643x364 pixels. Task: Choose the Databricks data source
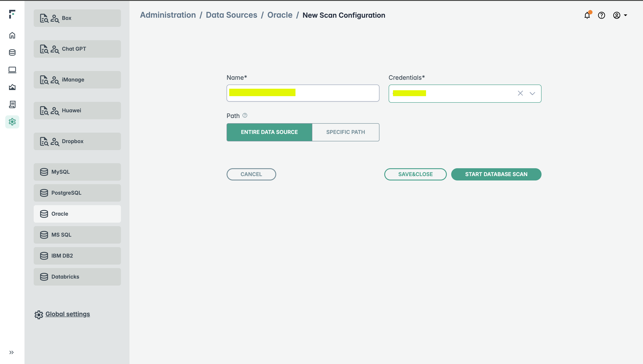point(77,277)
